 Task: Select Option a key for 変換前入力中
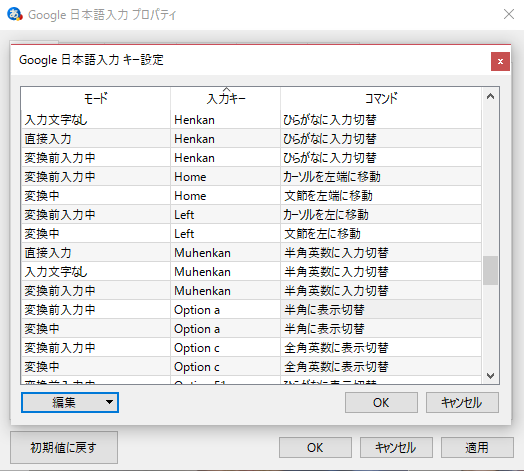click(x=226, y=310)
